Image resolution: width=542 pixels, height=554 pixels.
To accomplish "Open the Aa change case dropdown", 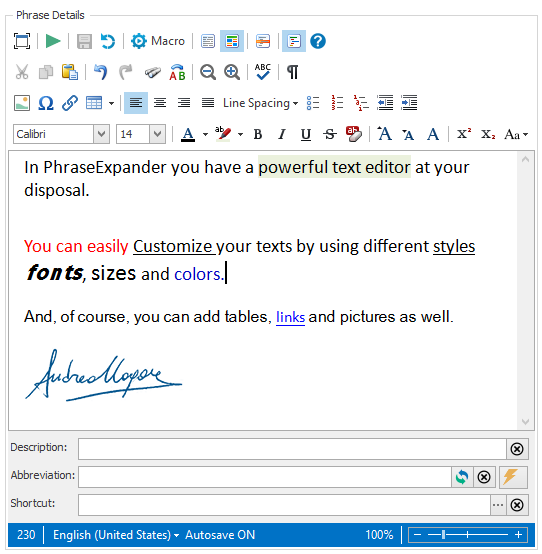I will 516,134.
